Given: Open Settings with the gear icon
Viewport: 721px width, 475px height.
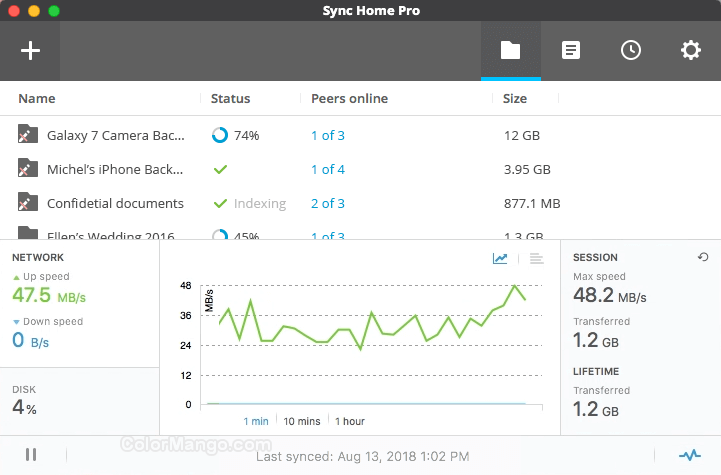Looking at the screenshot, I should [x=690, y=50].
